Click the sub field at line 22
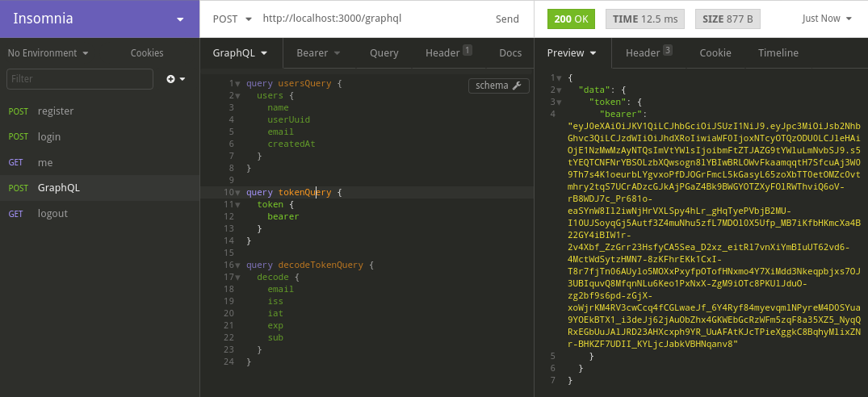The height and width of the screenshot is (397, 868). [x=275, y=338]
